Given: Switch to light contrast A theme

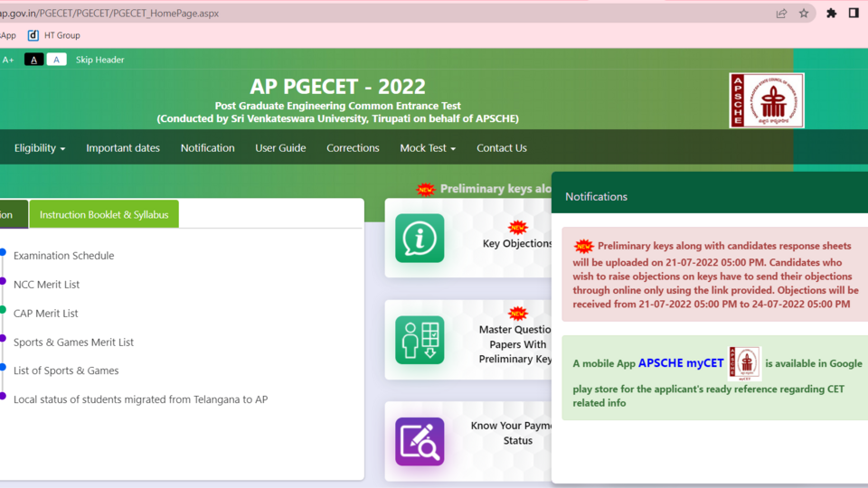Looking at the screenshot, I should [x=56, y=60].
